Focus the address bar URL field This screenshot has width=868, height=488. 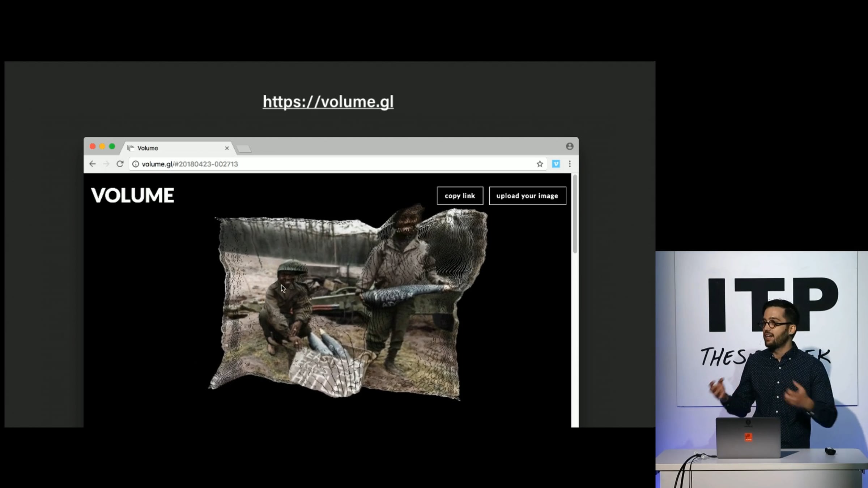click(333, 164)
